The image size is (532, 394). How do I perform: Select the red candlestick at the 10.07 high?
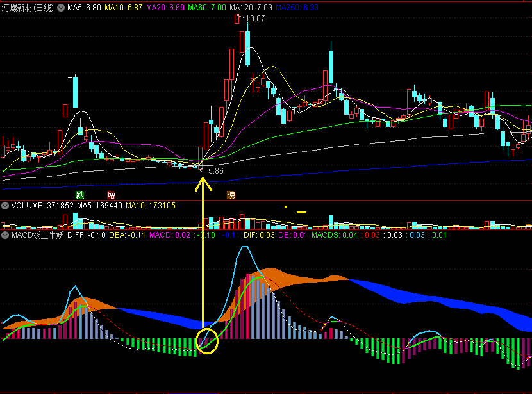point(237,19)
